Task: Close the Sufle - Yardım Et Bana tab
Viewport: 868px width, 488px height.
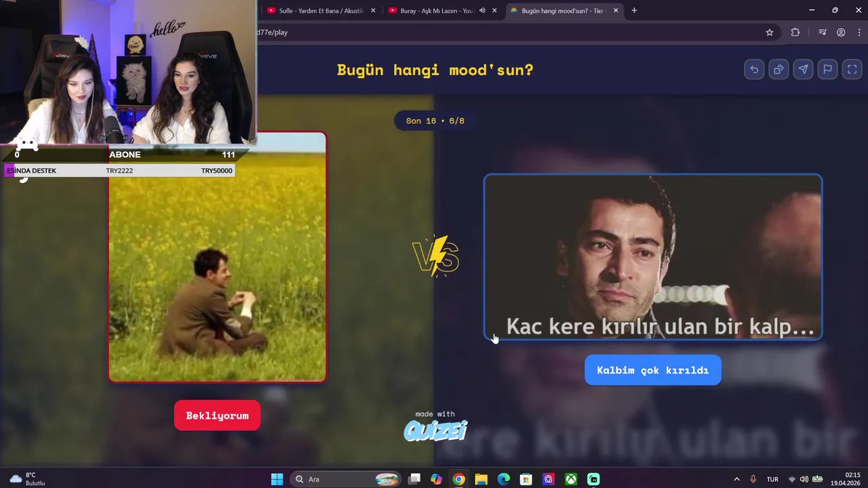Action: pyautogui.click(x=373, y=11)
